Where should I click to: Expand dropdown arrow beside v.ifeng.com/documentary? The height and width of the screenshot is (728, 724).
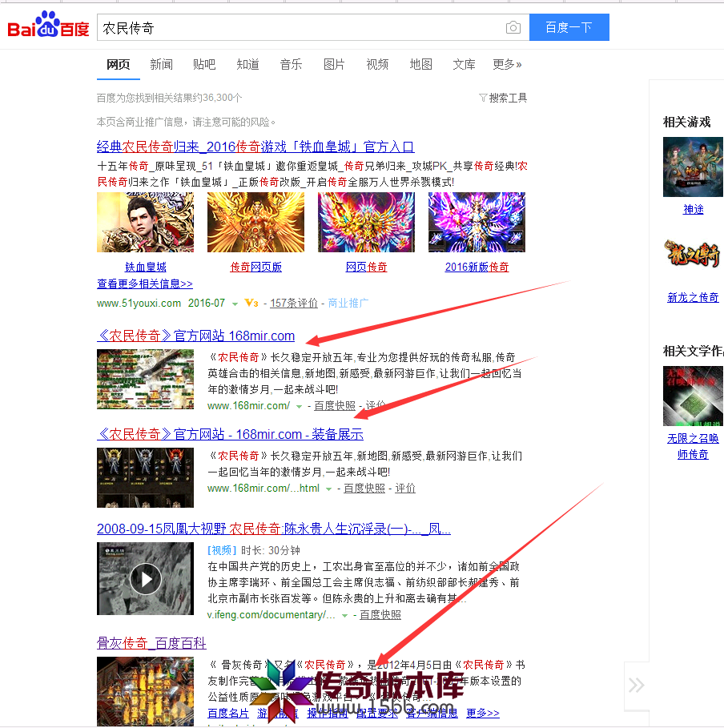344,616
